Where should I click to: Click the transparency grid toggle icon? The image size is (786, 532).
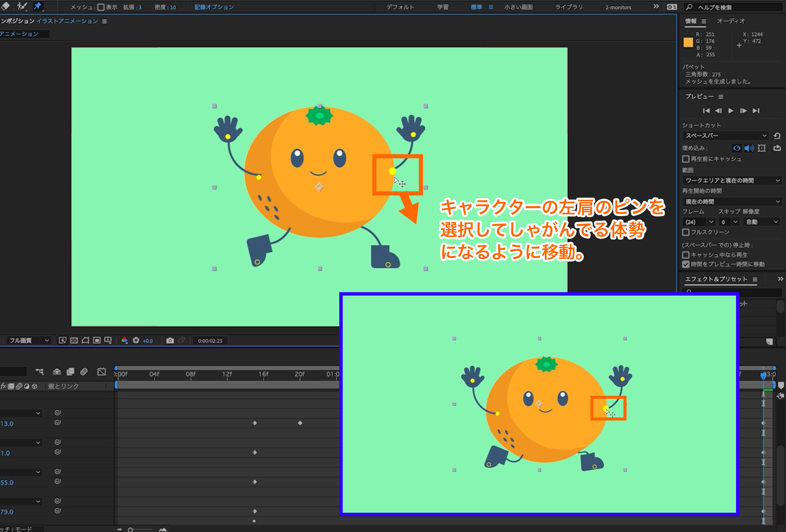[x=74, y=340]
